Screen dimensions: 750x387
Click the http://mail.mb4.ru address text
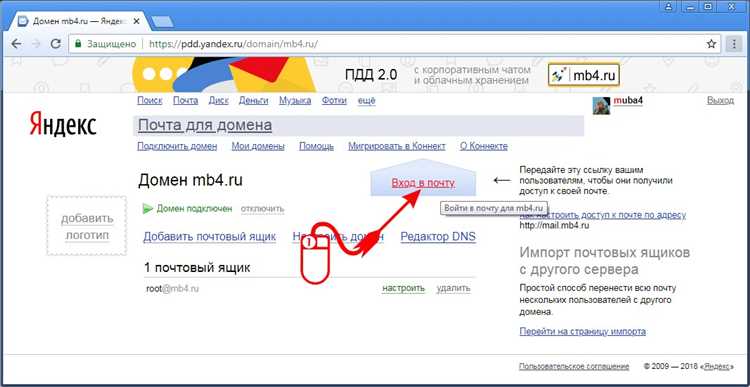tap(555, 225)
